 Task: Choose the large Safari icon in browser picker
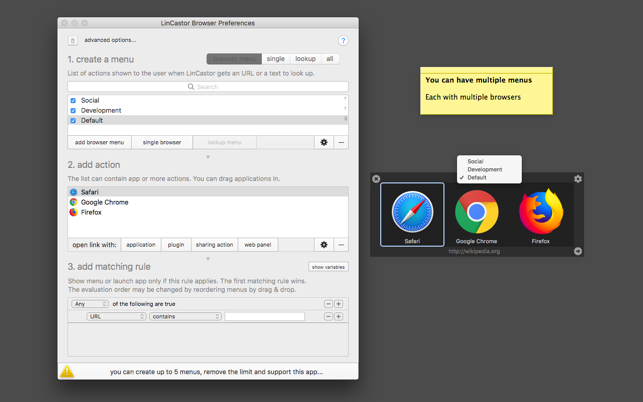412,212
